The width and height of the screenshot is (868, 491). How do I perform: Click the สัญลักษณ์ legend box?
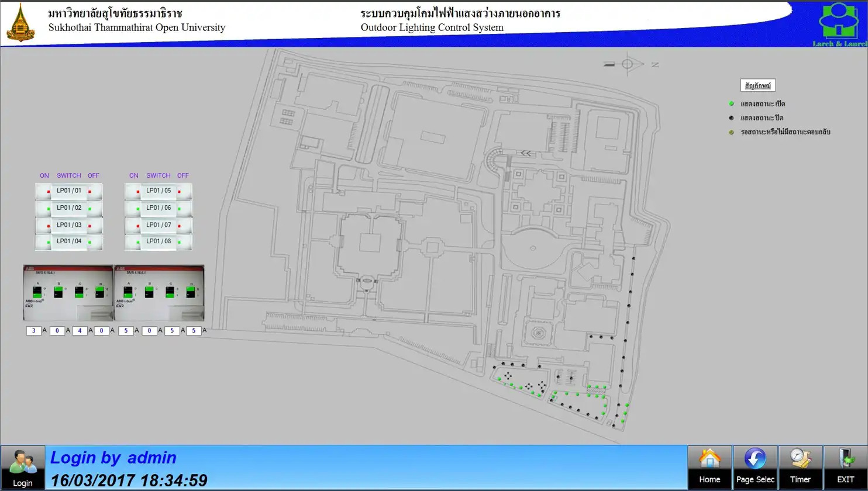click(757, 86)
